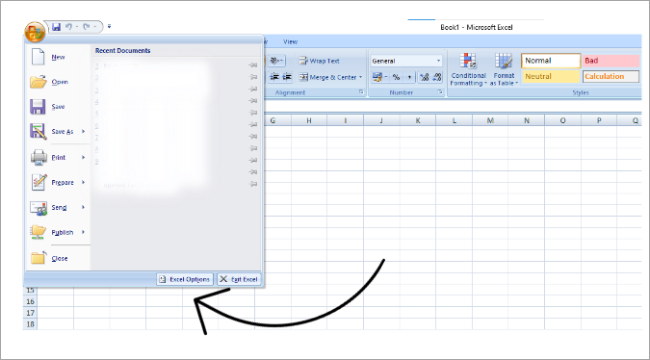The width and height of the screenshot is (650, 360).
Task: Click Redo arrow in Quick Access Toolbar
Action: (86, 27)
